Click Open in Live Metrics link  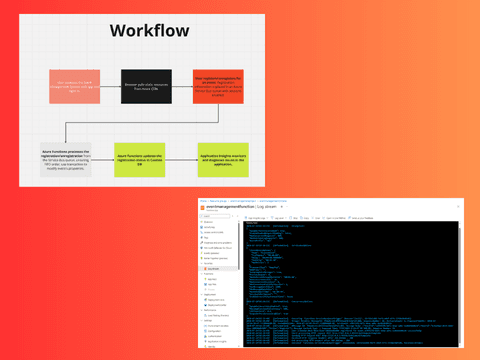pos(334,218)
